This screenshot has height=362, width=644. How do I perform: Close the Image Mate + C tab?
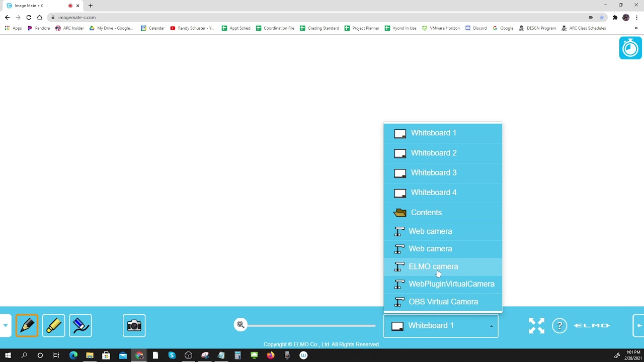pyautogui.click(x=78, y=6)
